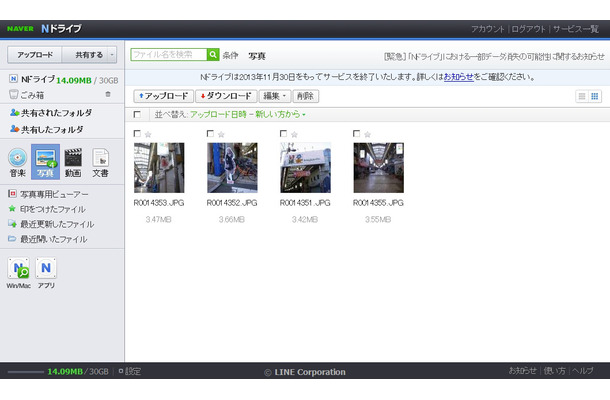This screenshot has width=610, height=400.
Task: Show 印をつけたファイル starred files
Action: pos(47,209)
